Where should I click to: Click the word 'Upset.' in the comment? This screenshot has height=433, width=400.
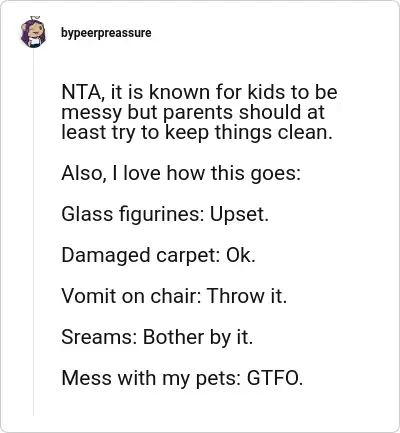(239, 214)
